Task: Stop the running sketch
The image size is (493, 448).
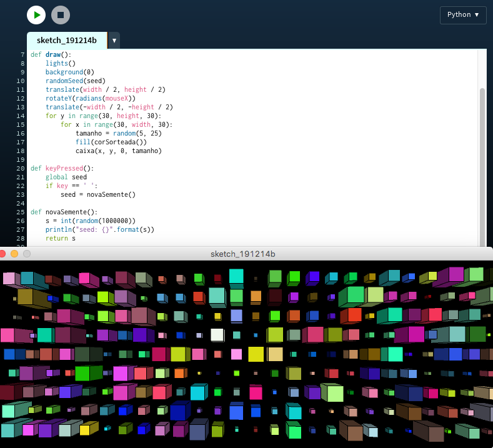Action: click(61, 15)
